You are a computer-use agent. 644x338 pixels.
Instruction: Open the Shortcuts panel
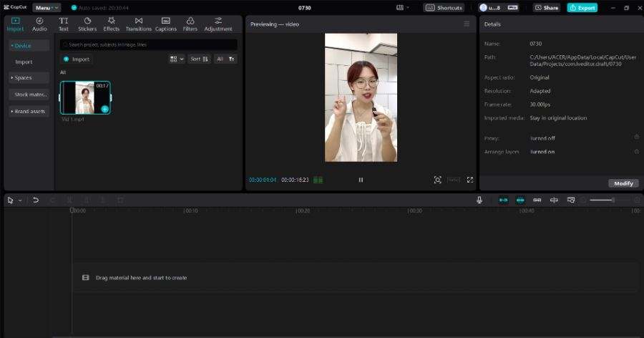pos(444,8)
